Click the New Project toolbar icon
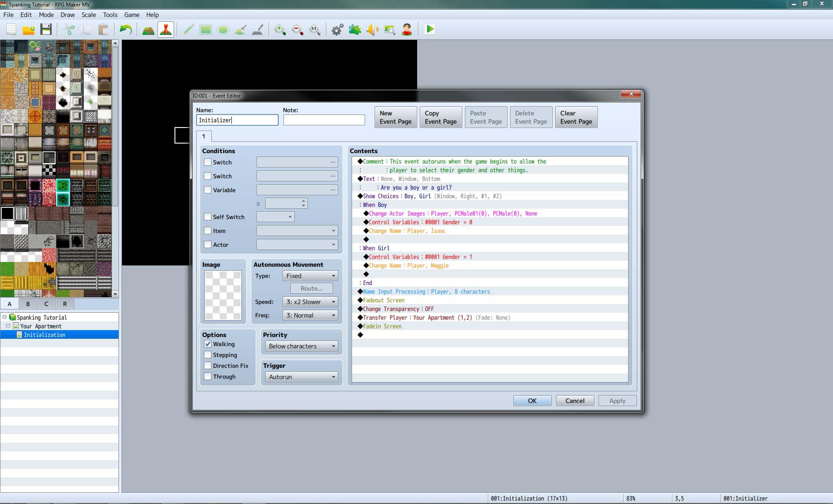This screenshot has height=504, width=833. coord(11,29)
